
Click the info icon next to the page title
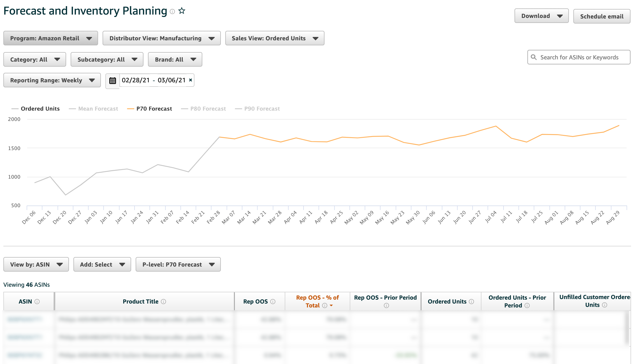[x=173, y=12]
